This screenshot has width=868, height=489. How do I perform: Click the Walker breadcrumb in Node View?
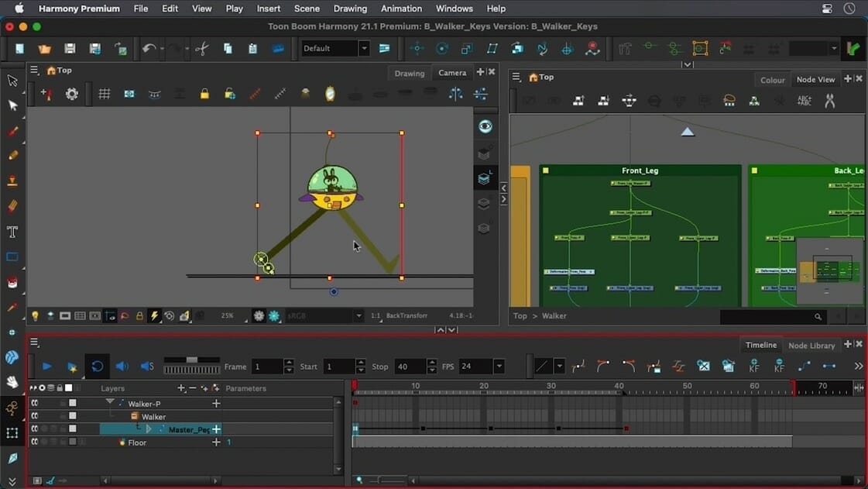coord(554,316)
